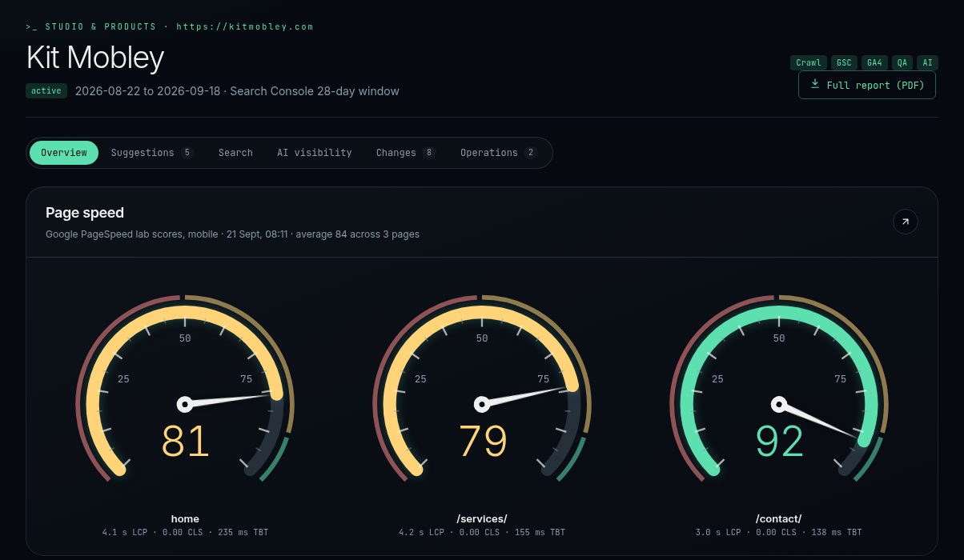
Task: Click the Google PageSpeed lab scores subtitle
Action: pos(232,234)
